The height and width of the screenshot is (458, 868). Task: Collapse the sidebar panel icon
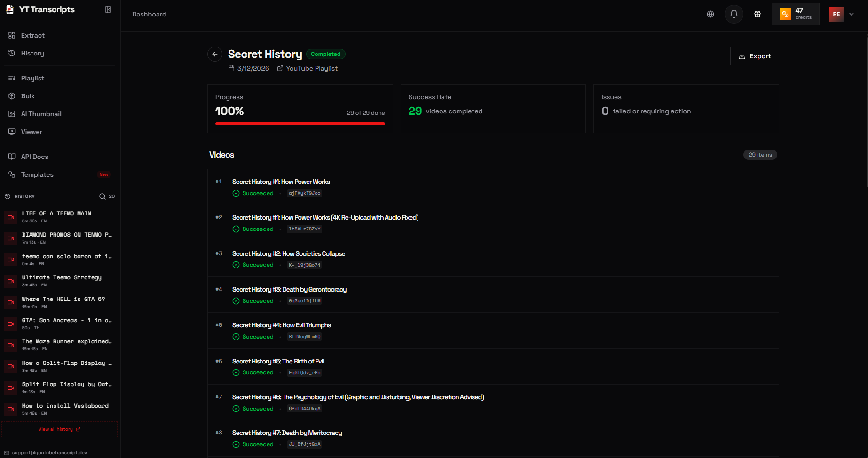click(x=108, y=9)
